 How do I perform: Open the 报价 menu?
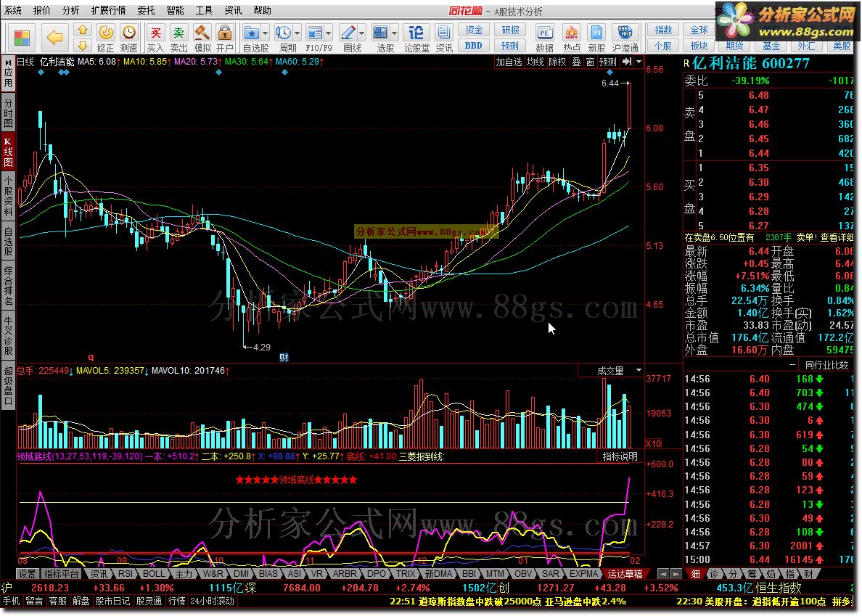(x=42, y=10)
